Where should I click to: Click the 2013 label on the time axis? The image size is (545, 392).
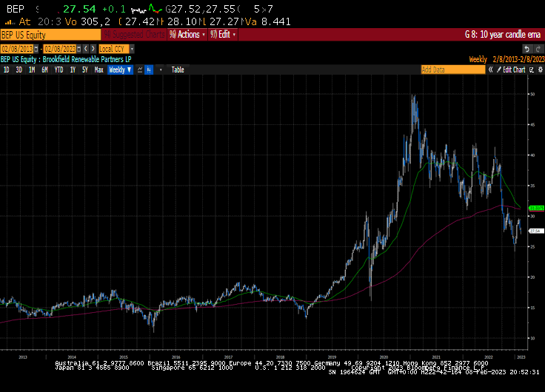tap(23, 357)
